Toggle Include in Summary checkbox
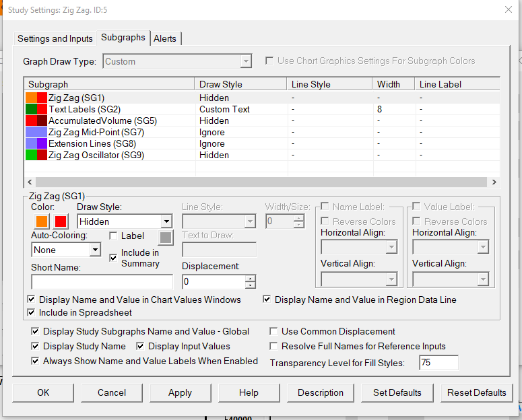This screenshot has height=420, width=522. click(x=113, y=258)
